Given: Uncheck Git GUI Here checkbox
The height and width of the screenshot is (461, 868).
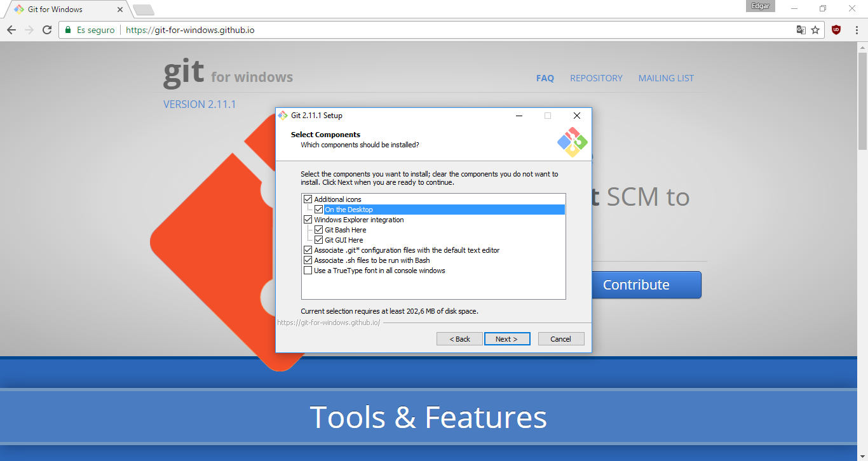Looking at the screenshot, I should click(319, 240).
